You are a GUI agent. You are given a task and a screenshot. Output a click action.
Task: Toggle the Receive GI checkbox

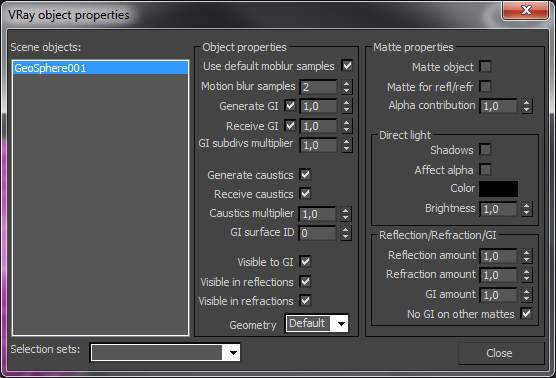click(x=290, y=126)
